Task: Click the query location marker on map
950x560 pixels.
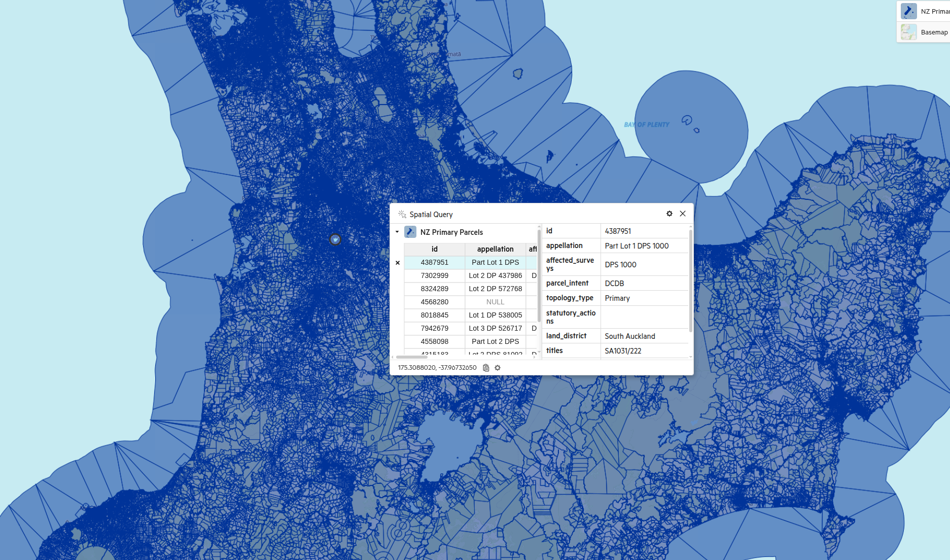Action: coord(335,239)
